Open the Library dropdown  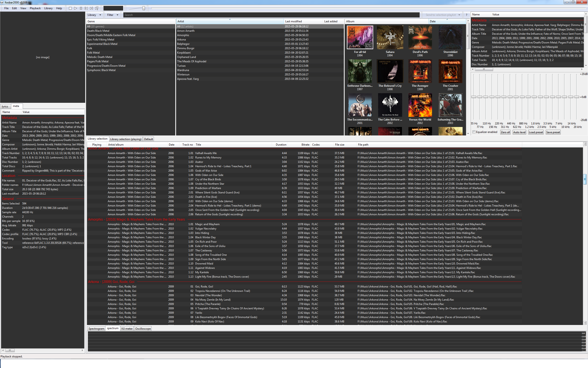tap(94, 15)
